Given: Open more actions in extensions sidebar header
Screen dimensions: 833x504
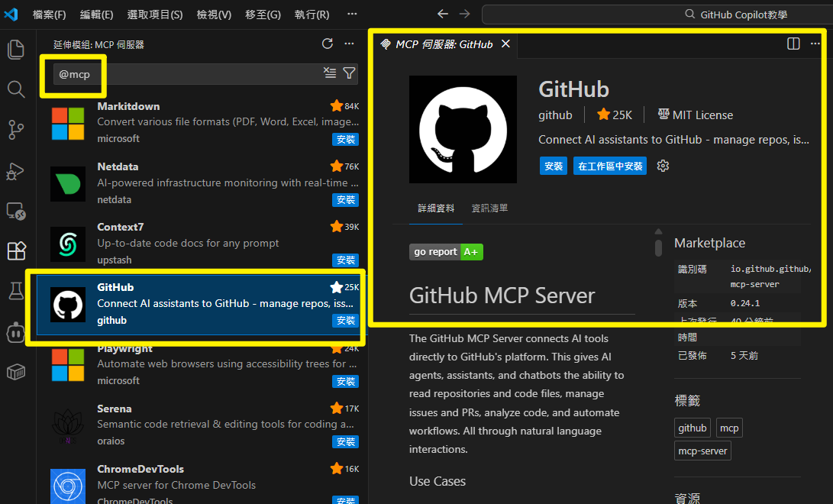Looking at the screenshot, I should click(349, 44).
